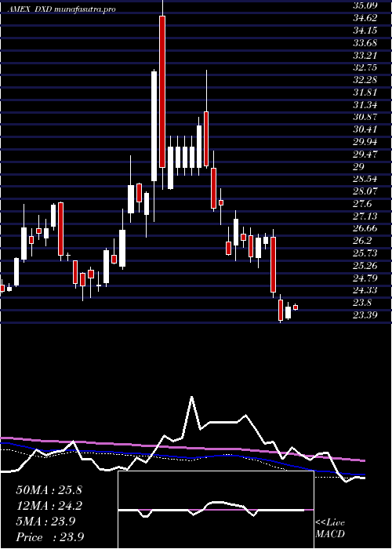Click the 30.41 price axis label
392x549 pixels.
(365, 129)
